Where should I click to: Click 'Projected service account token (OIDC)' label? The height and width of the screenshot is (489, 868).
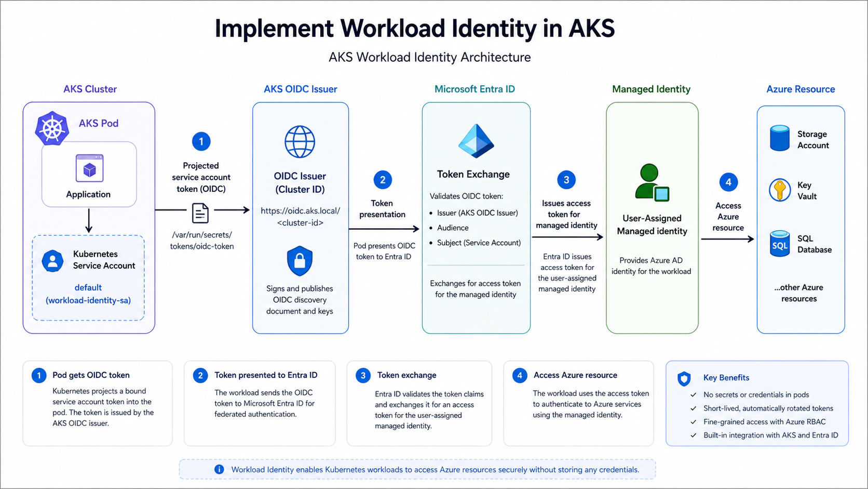click(x=201, y=177)
